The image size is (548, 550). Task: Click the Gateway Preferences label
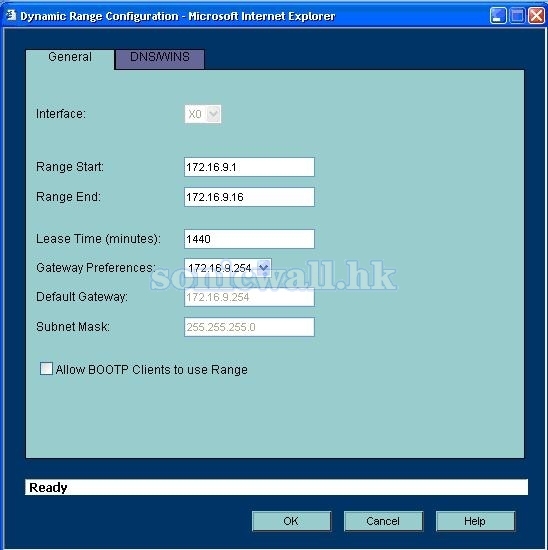96,268
